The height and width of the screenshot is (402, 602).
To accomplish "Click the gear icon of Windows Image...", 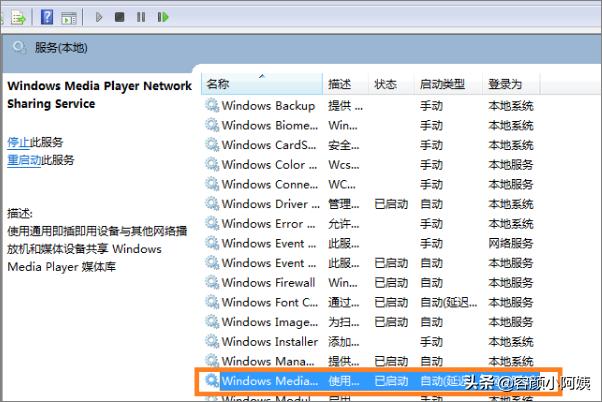I will tap(212, 322).
